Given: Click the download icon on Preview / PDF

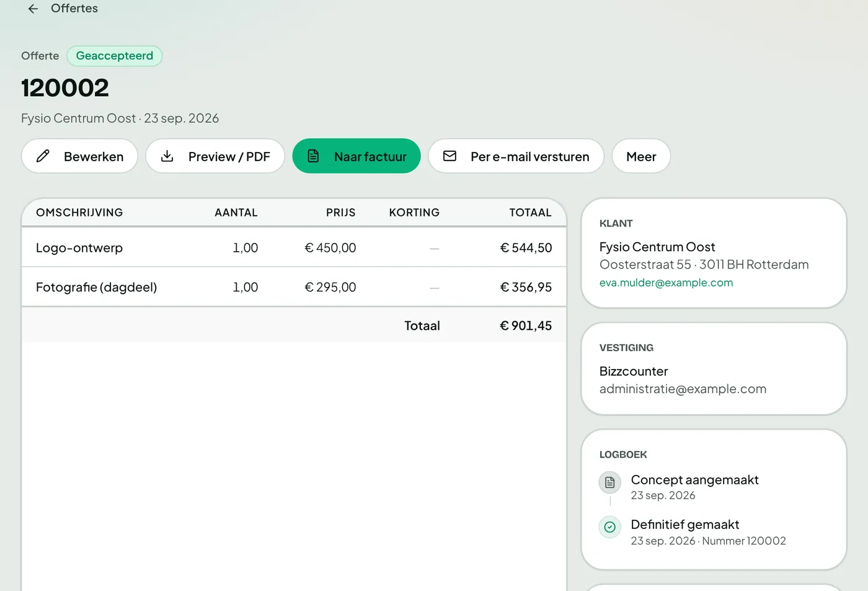Looking at the screenshot, I should (x=167, y=156).
